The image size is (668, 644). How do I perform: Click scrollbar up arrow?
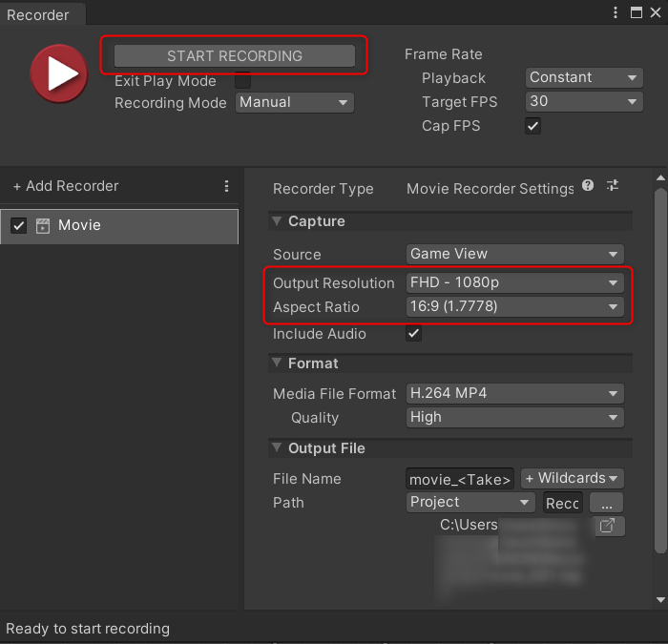pyautogui.click(x=660, y=178)
